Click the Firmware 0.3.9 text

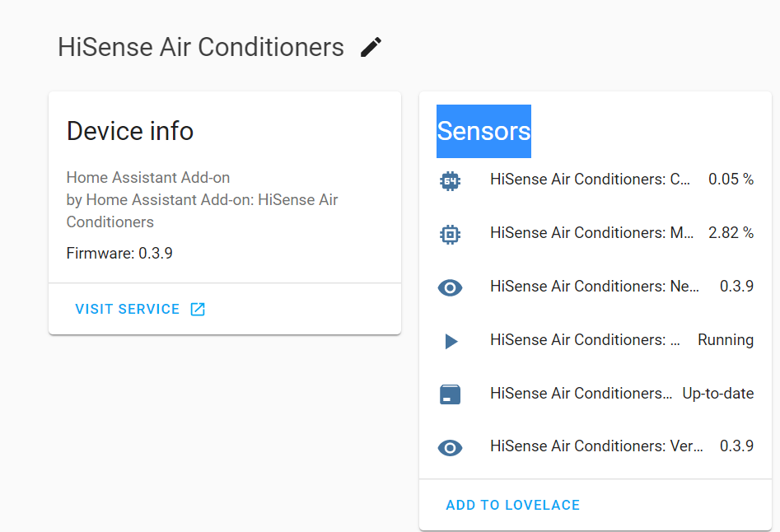pos(118,253)
